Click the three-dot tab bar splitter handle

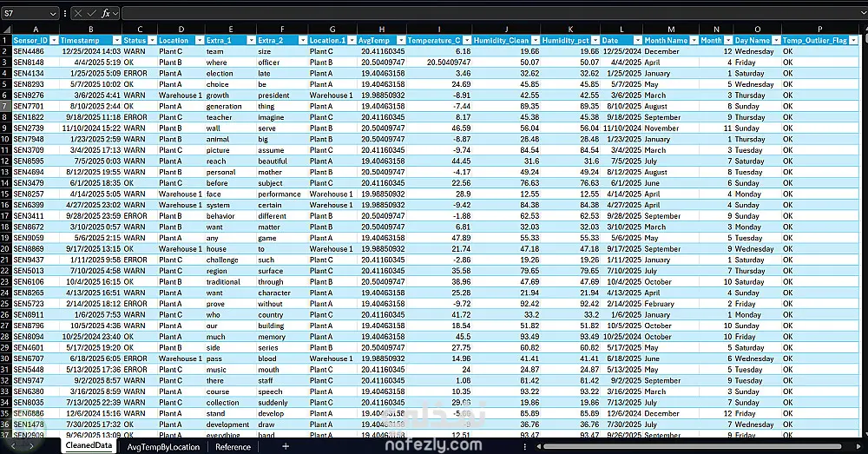coord(525,446)
